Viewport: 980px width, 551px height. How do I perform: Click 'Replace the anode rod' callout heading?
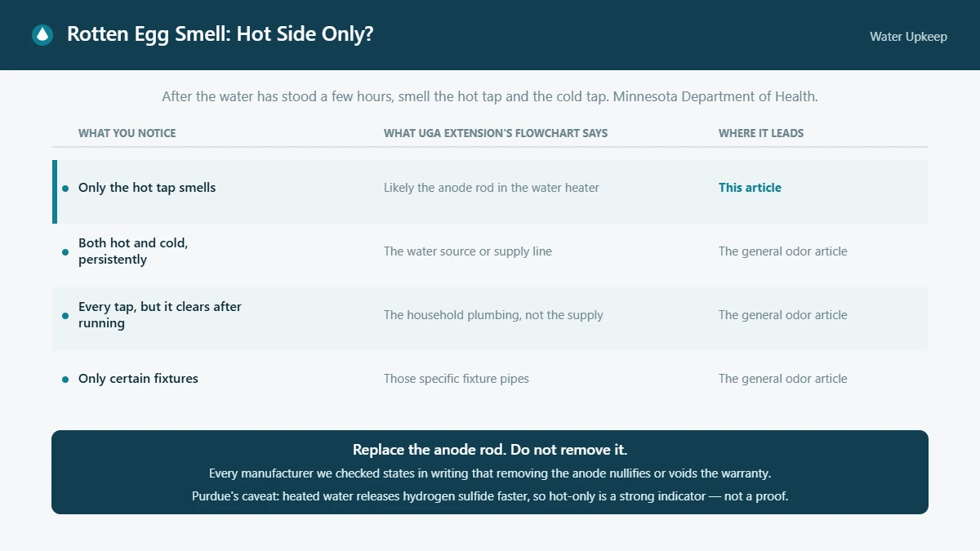490,450
